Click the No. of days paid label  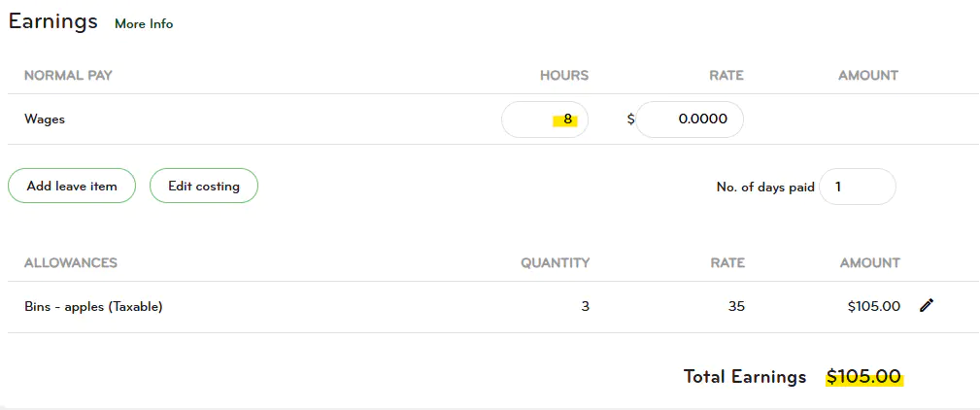pos(765,187)
